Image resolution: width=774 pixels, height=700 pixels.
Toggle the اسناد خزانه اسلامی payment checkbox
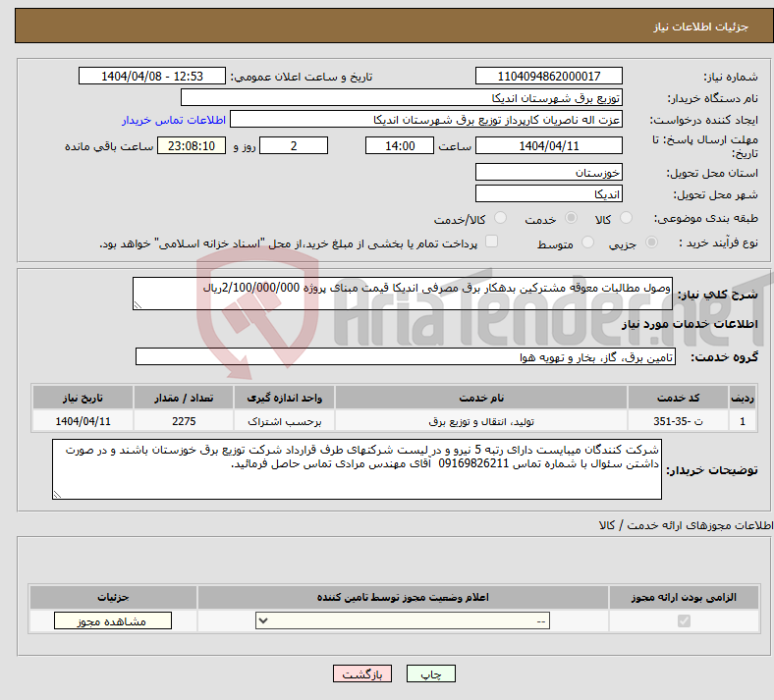click(491, 242)
